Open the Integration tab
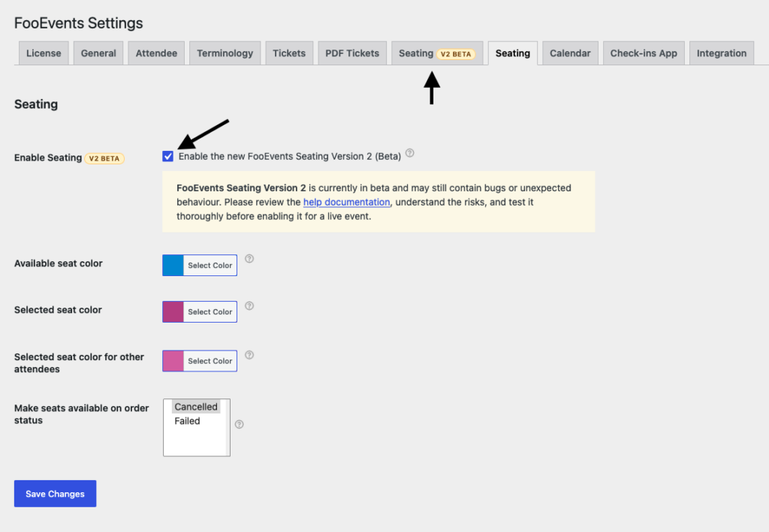 click(x=722, y=53)
